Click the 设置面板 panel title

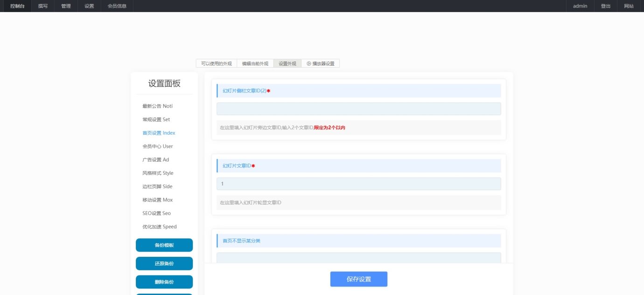coord(164,83)
